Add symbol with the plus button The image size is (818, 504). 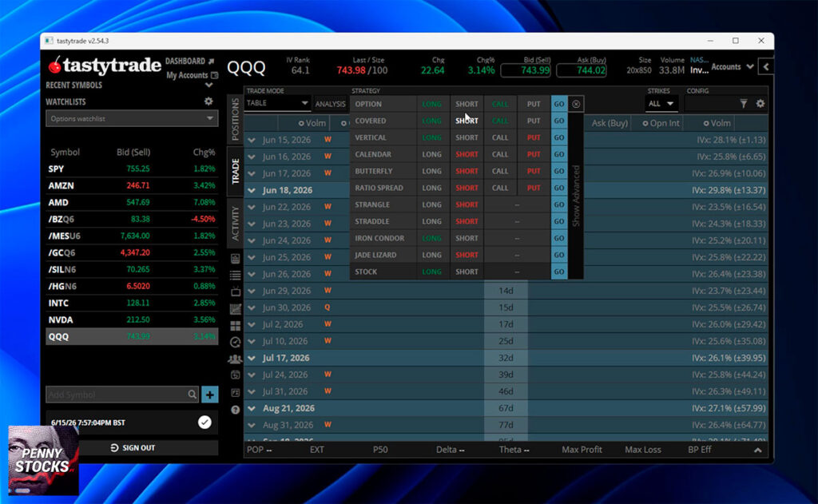[x=210, y=395]
